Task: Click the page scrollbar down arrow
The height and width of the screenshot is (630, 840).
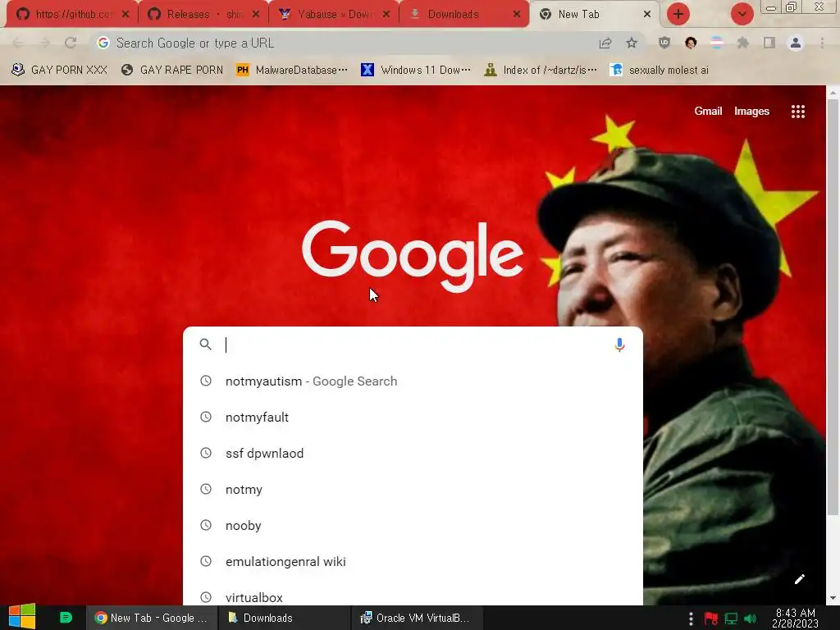Action: pos(833,598)
